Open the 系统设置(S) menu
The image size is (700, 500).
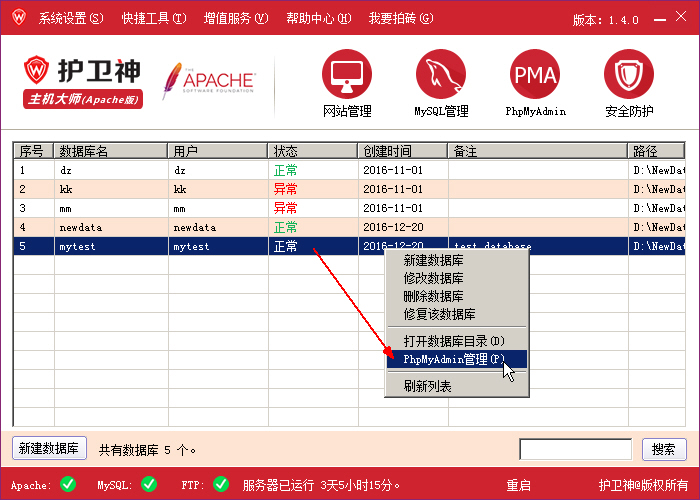point(71,18)
